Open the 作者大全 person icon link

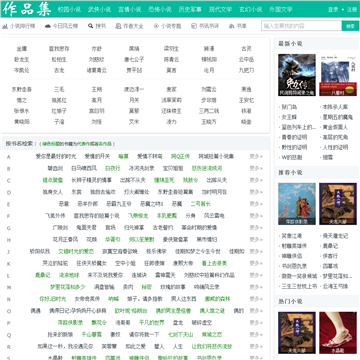[129, 26]
